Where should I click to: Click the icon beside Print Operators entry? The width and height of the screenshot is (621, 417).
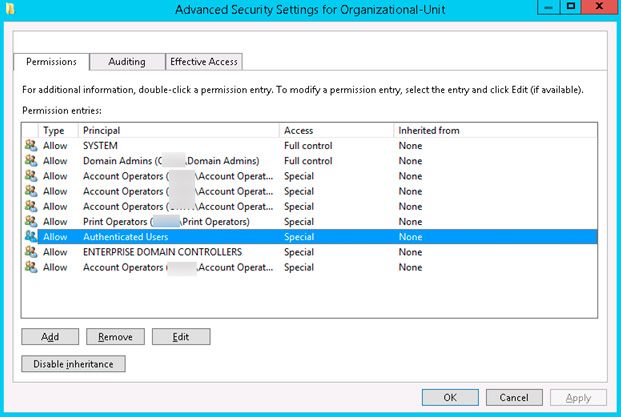coord(30,222)
